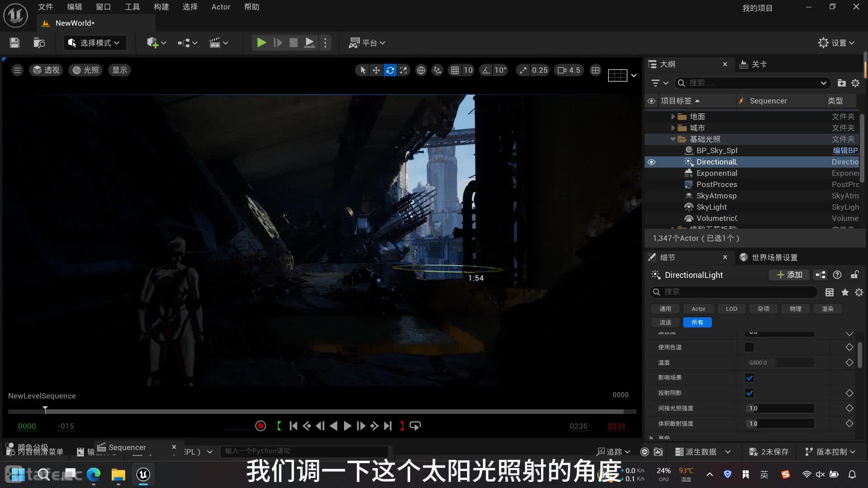868x488 pixels.
Task: Activate the rotate tool in the viewport
Action: pos(390,70)
